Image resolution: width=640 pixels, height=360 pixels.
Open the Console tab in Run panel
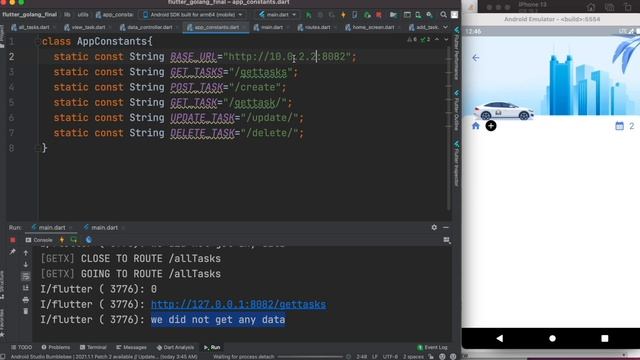point(39,240)
